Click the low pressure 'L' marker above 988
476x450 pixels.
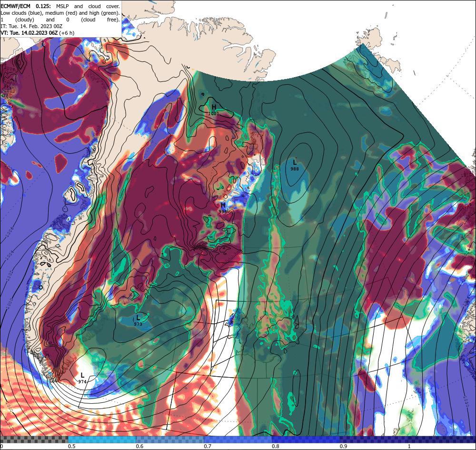(295, 163)
